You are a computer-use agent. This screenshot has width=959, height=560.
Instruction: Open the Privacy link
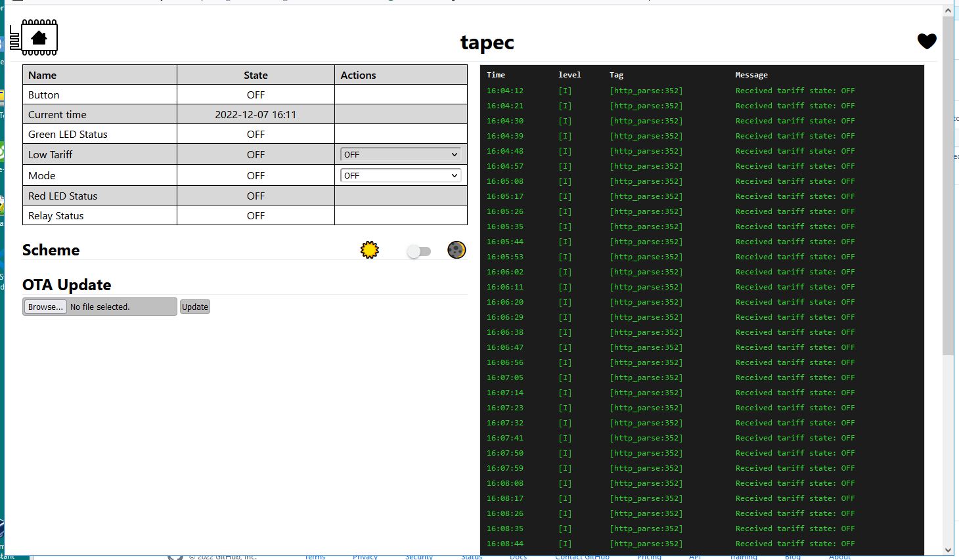365,556
